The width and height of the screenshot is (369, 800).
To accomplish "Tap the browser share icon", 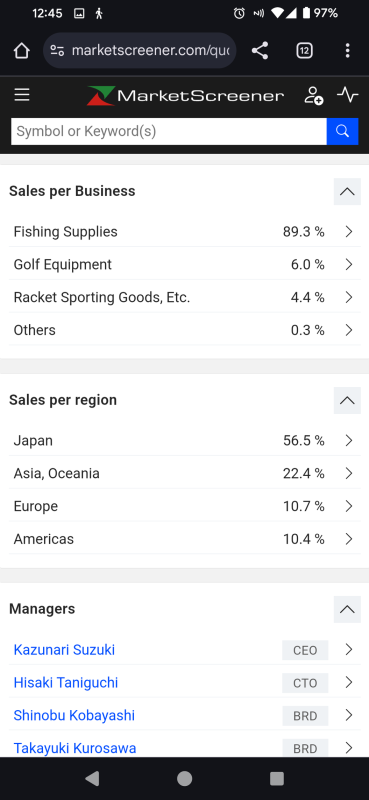I will (x=260, y=51).
